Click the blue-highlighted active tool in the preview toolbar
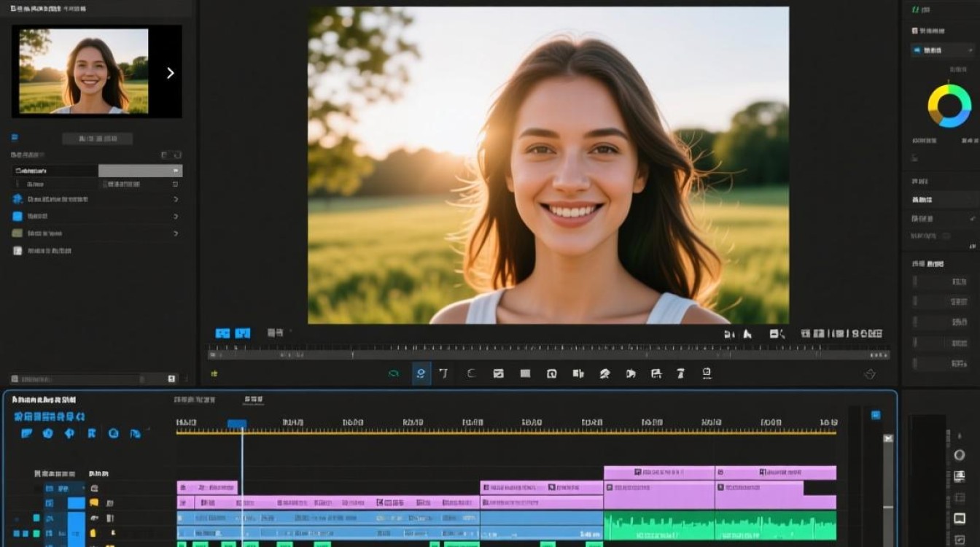The height and width of the screenshot is (547, 980). (x=421, y=373)
